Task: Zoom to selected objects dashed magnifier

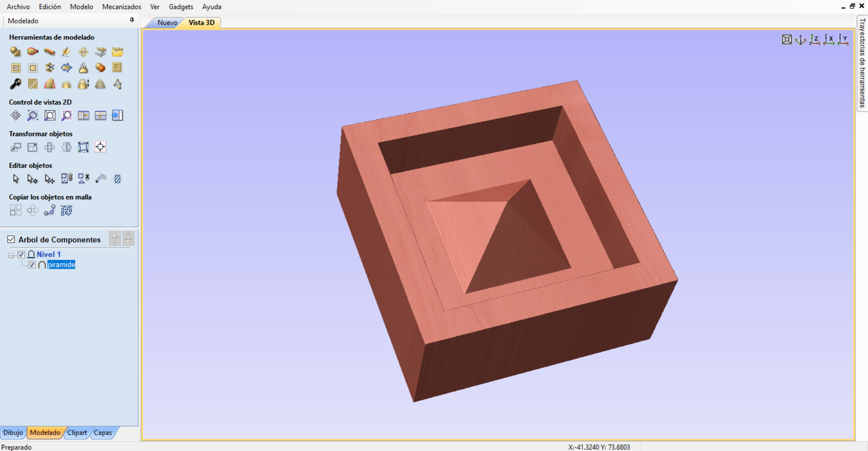Action: coord(66,116)
